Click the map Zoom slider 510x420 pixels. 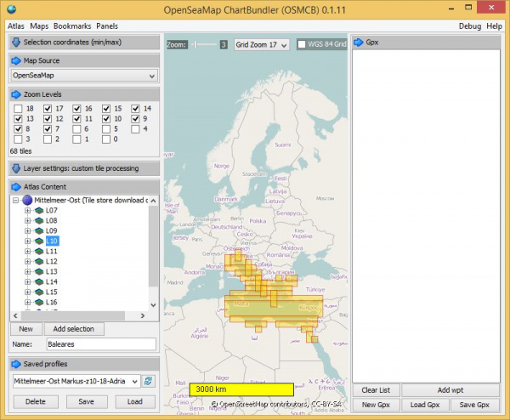point(202,44)
